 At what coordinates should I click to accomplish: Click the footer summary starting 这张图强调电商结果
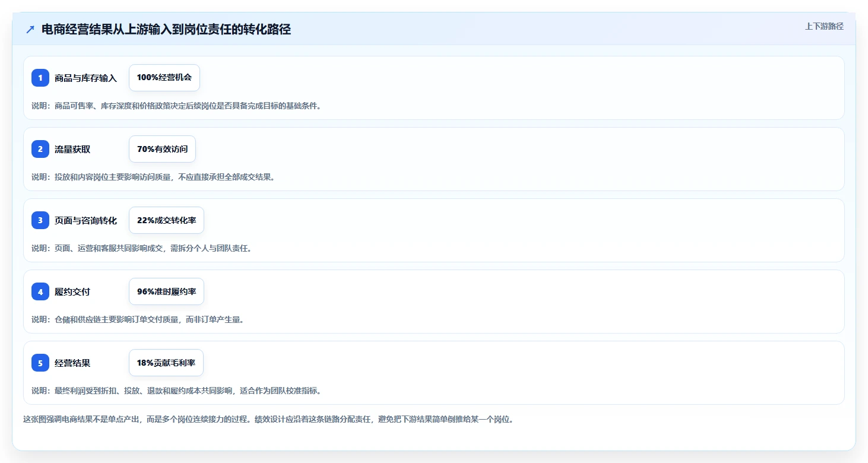tap(268, 419)
